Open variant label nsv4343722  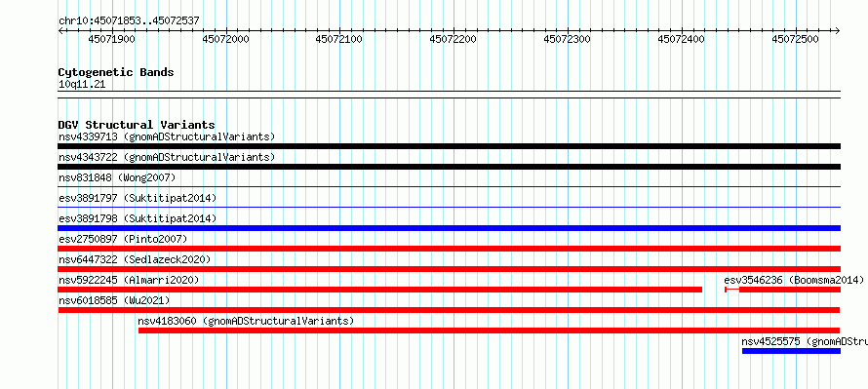coord(167,157)
